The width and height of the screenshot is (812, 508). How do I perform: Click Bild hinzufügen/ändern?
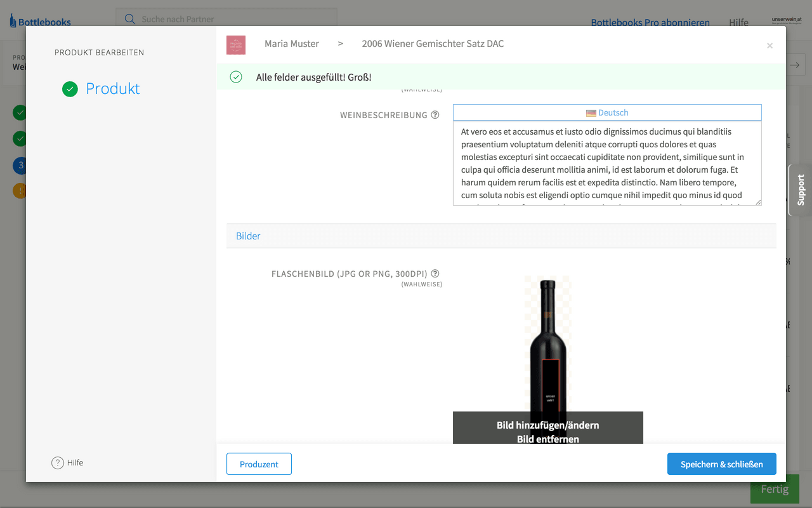tap(548, 425)
